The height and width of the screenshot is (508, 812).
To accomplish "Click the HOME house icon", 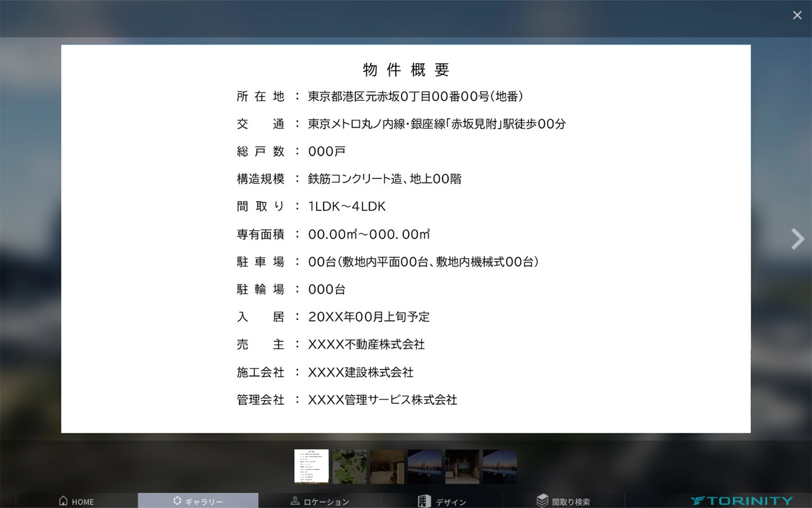I will (63, 500).
